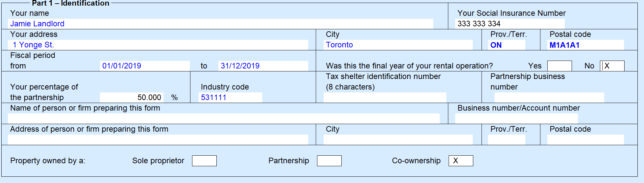644x183 pixels.
Task: Click the Your name field
Action: 220,24
